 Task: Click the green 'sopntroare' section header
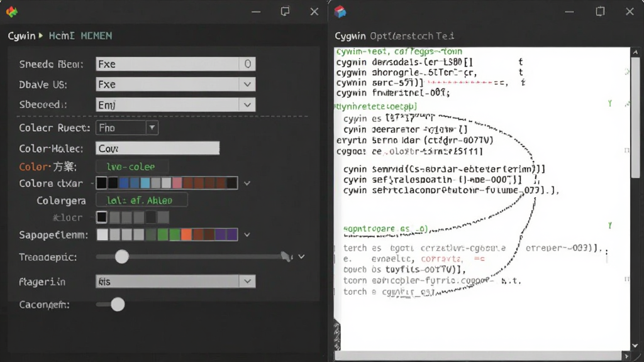[386, 229]
